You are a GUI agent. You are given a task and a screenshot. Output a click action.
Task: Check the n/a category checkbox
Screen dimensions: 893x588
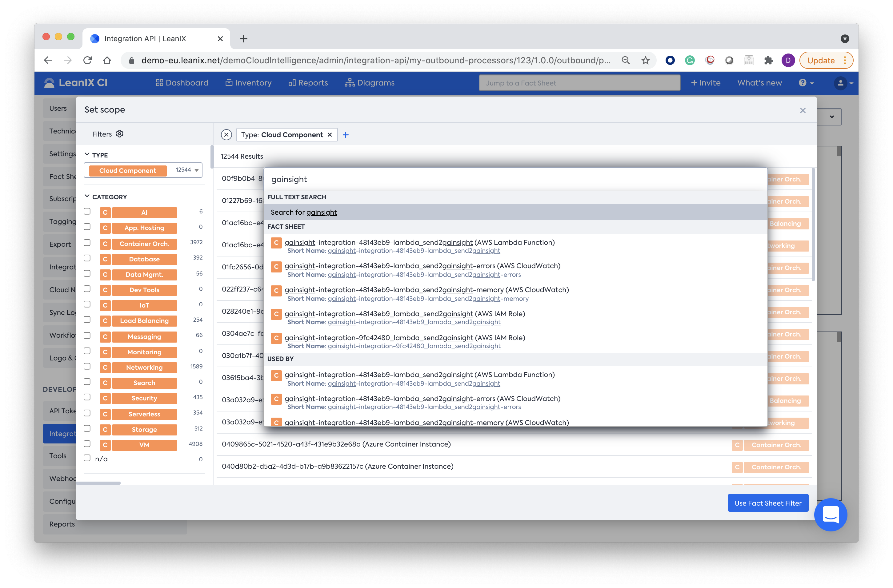point(87,458)
